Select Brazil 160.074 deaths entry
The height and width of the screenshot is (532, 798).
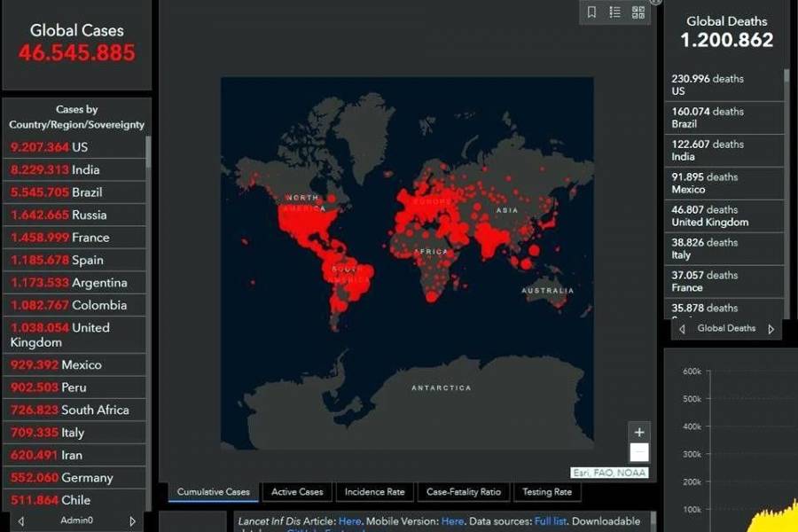tap(724, 118)
